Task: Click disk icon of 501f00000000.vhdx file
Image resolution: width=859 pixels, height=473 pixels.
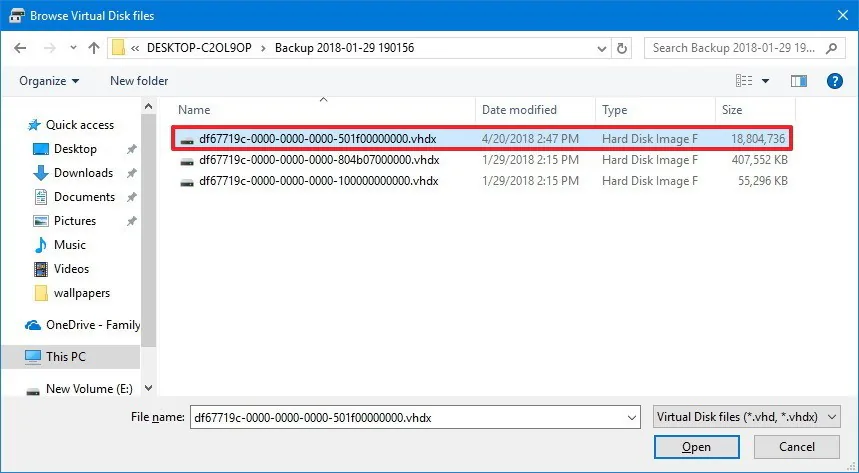Action: (x=187, y=140)
